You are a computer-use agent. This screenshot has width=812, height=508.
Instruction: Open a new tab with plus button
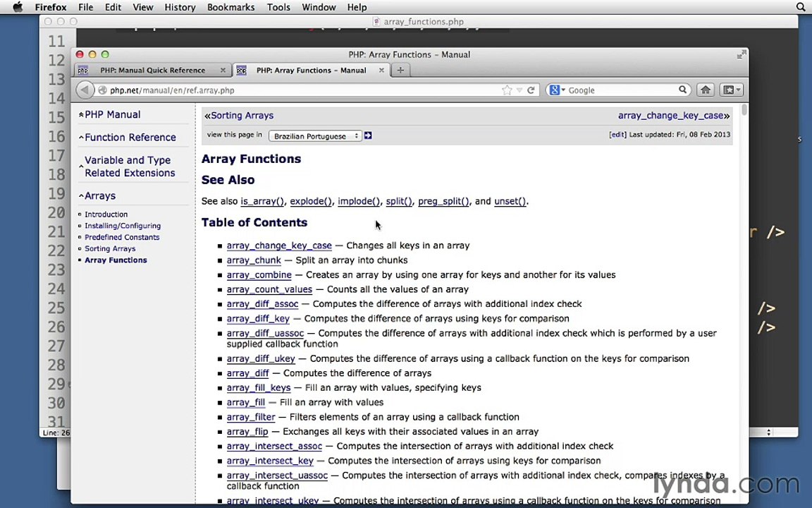pos(400,70)
